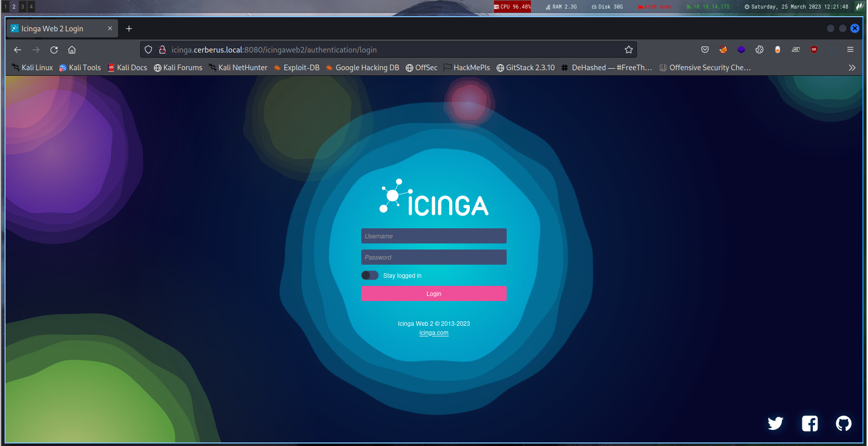Screen dimensions: 868x446
Task: Open DeHashed bookmark
Action: [x=607, y=68]
